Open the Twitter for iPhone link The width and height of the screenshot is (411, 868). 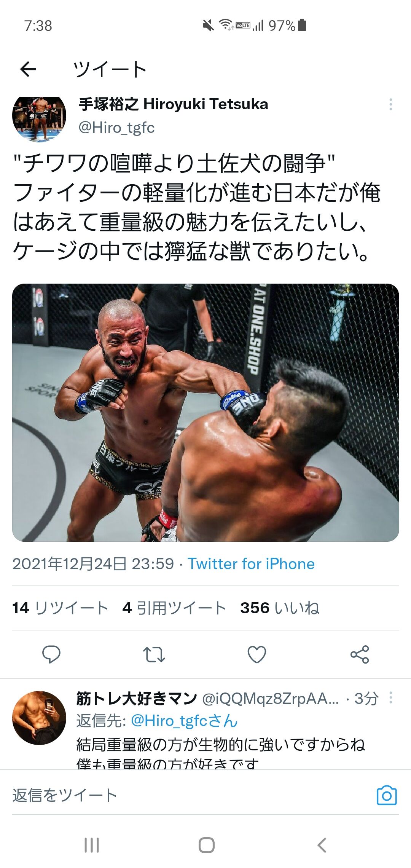tap(251, 564)
